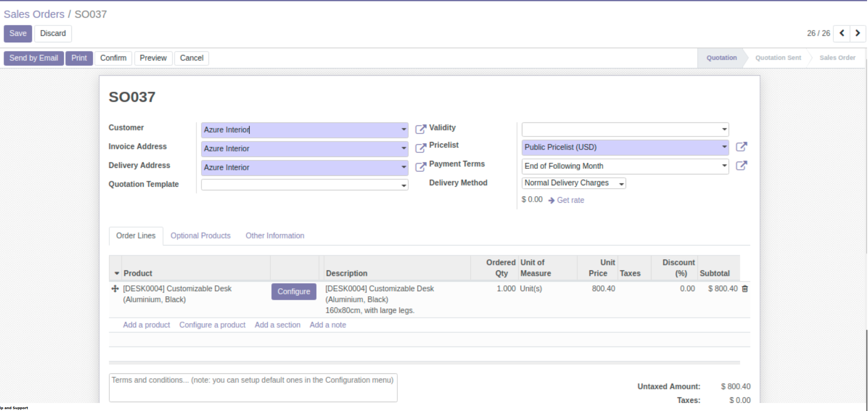Image resolution: width=868 pixels, height=411 pixels.
Task: Click the Add a product link
Action: pyautogui.click(x=147, y=325)
